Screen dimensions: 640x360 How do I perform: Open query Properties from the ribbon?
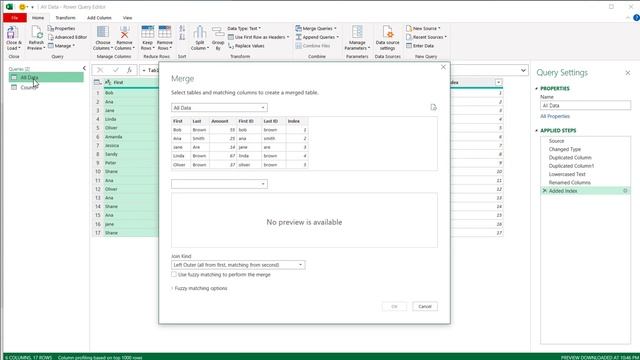(61, 29)
